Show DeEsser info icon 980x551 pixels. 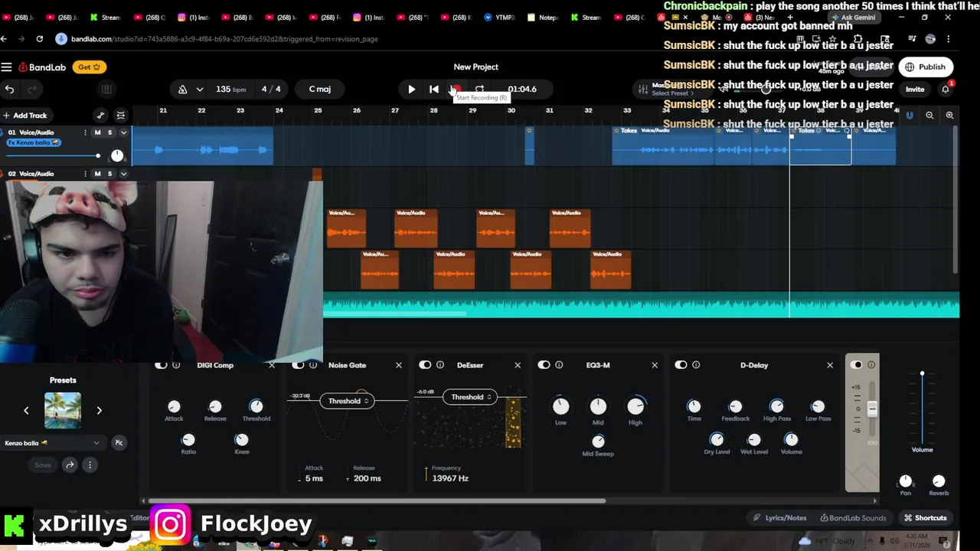click(439, 366)
